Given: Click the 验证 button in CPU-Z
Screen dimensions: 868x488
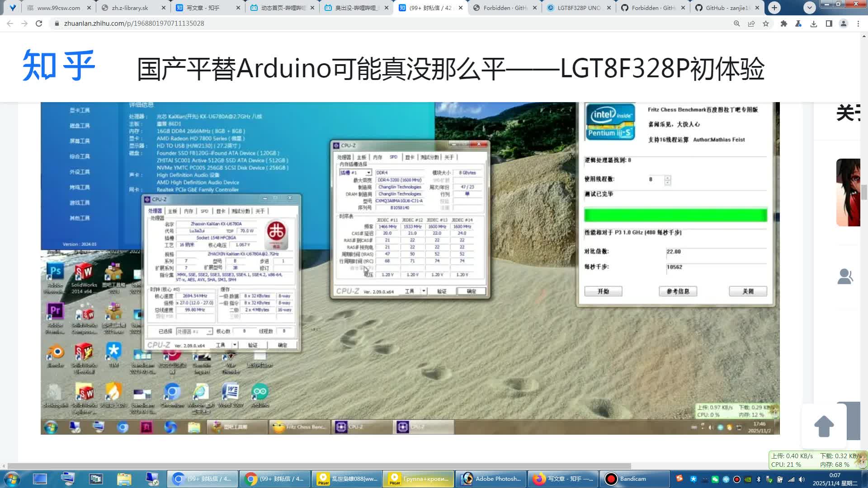Looking at the screenshot, I should [253, 345].
